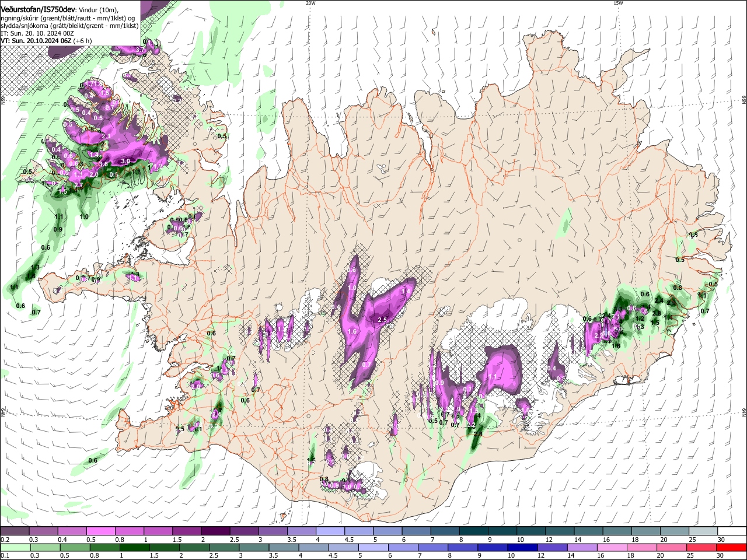The height and width of the screenshot is (560, 747).
Task: Click the '(+6 h)' forecast offset text
Action: tap(83, 41)
